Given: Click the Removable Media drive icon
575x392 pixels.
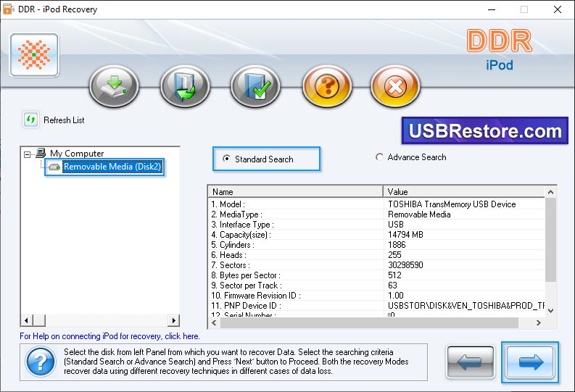Looking at the screenshot, I should click(54, 167).
